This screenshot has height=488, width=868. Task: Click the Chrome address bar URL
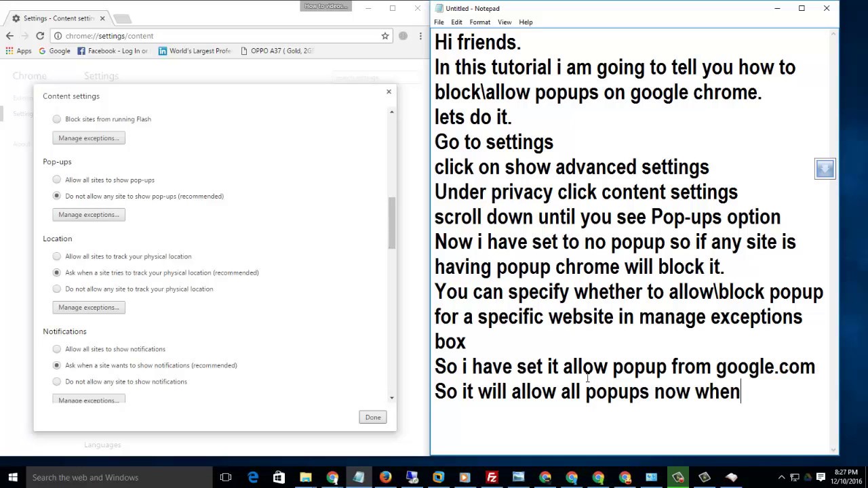coord(109,36)
